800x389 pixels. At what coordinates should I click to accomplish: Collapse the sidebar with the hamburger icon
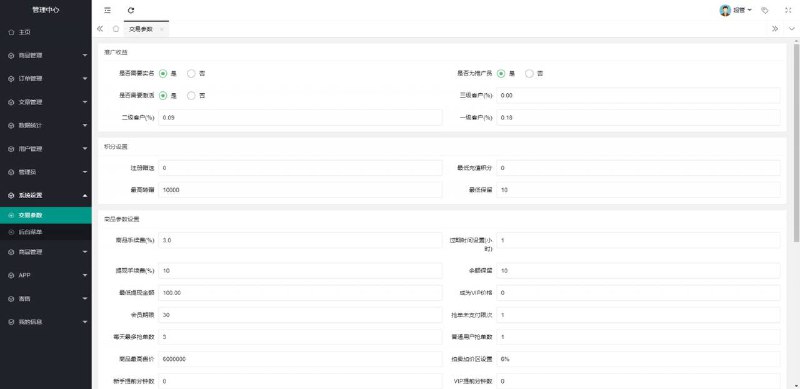[107, 10]
